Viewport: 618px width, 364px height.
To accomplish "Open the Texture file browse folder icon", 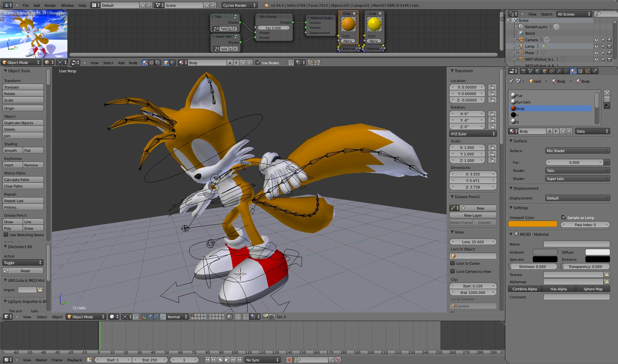I will coord(607,274).
